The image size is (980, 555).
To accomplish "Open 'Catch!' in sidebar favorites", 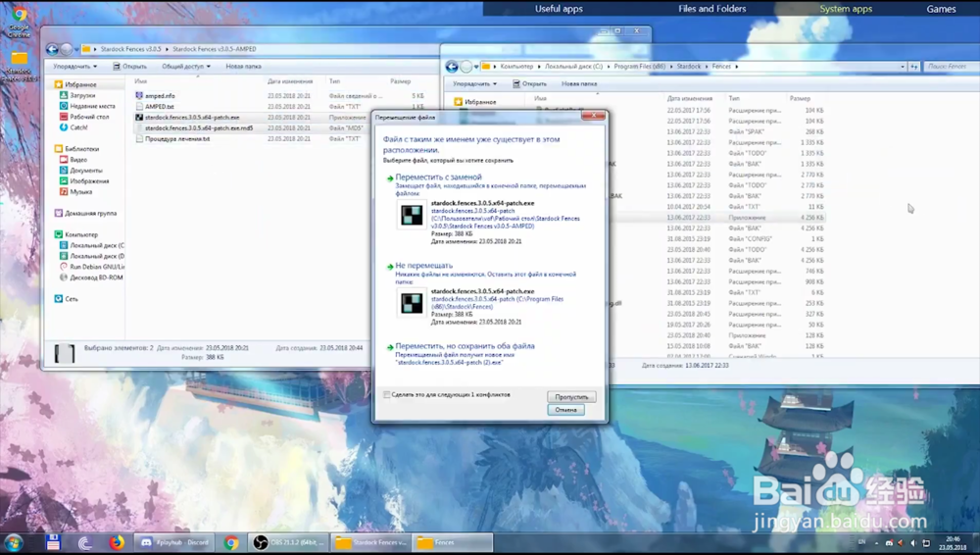I will pyautogui.click(x=78, y=127).
